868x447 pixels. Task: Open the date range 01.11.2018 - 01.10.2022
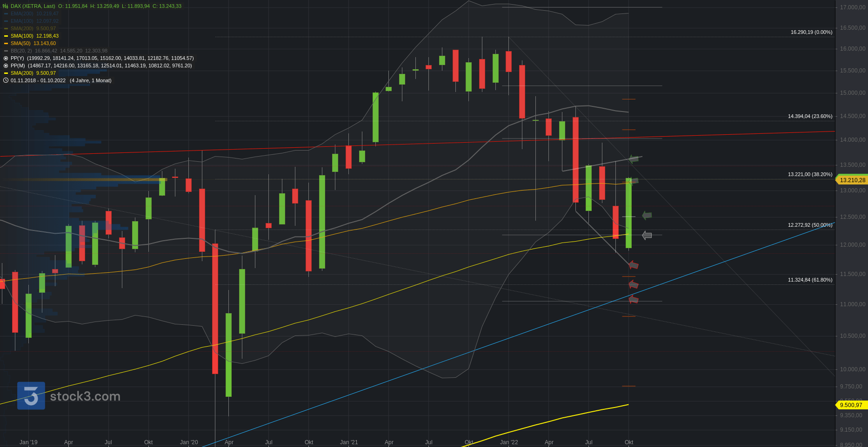point(38,80)
